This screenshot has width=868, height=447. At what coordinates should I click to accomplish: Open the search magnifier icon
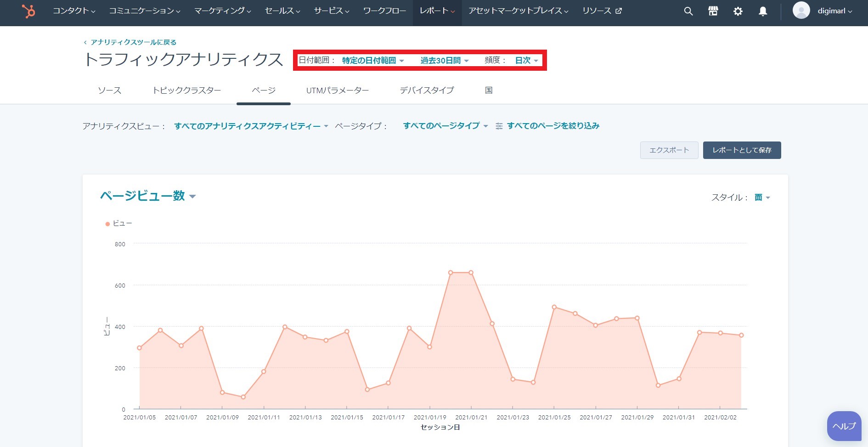688,11
